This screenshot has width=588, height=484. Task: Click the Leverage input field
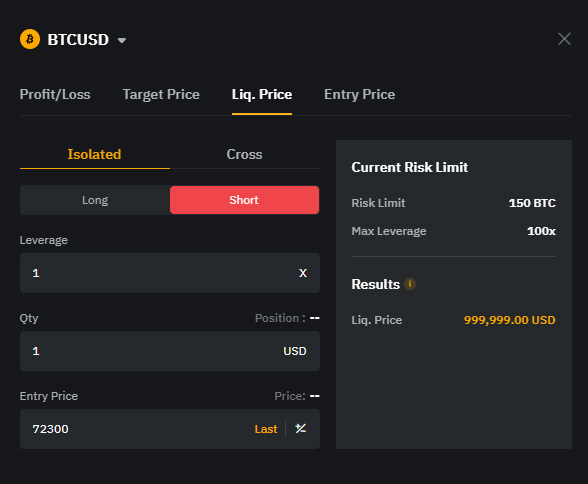click(x=170, y=273)
